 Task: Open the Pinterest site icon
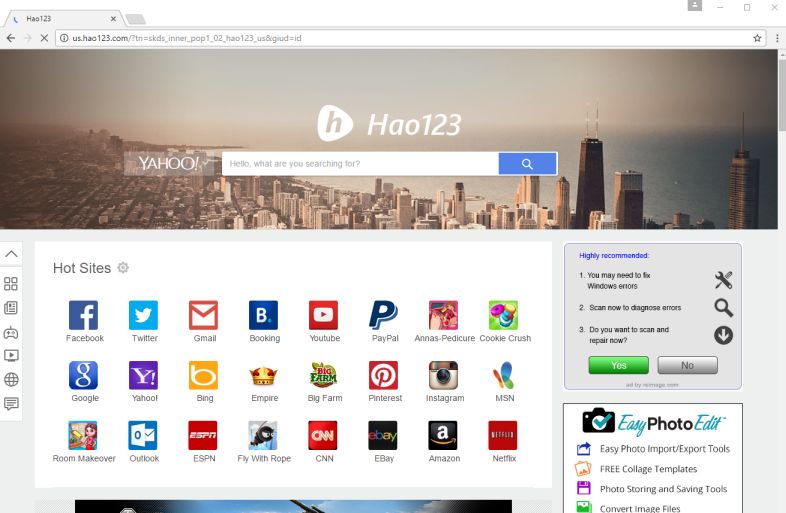pos(383,375)
